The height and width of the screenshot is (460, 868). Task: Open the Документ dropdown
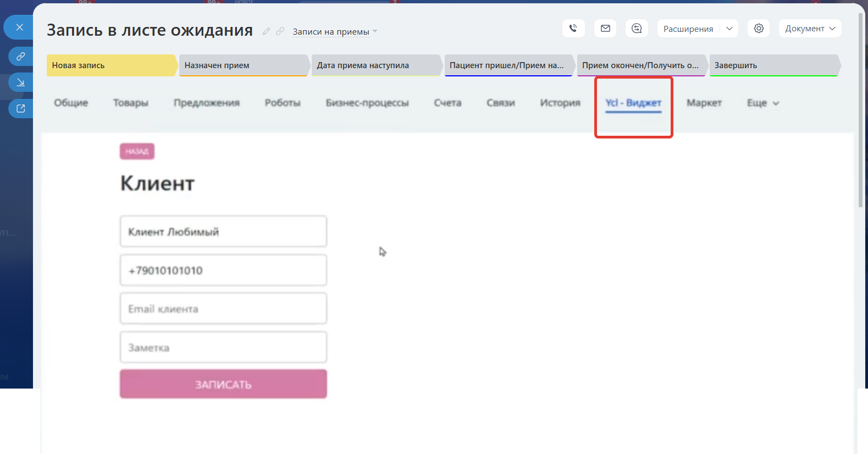(810, 29)
